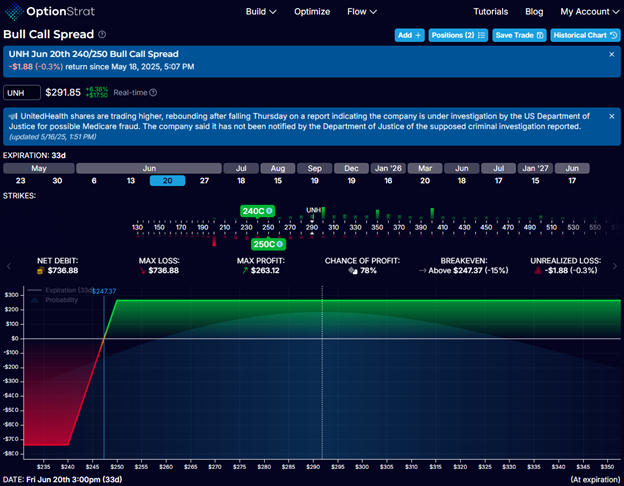Open the Optimize page
Image resolution: width=624 pixels, height=486 pixels.
pyautogui.click(x=312, y=12)
